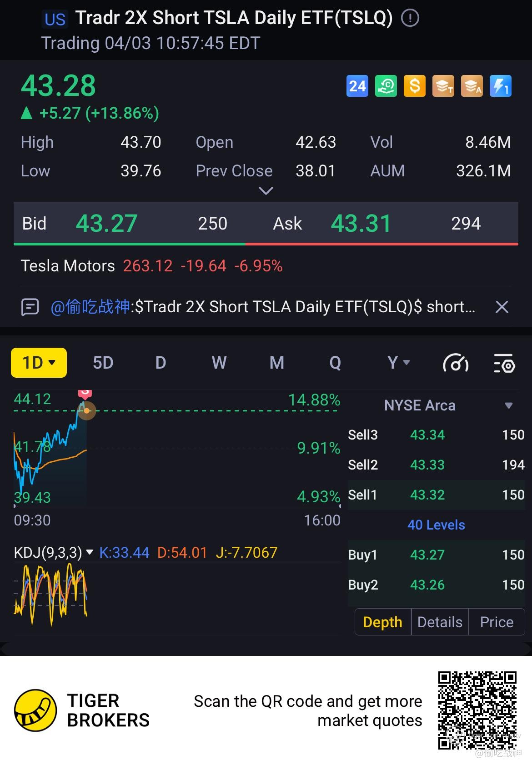This screenshot has height=765, width=532.
Task: Tap the Vol value 8.46M
Action: tap(488, 142)
